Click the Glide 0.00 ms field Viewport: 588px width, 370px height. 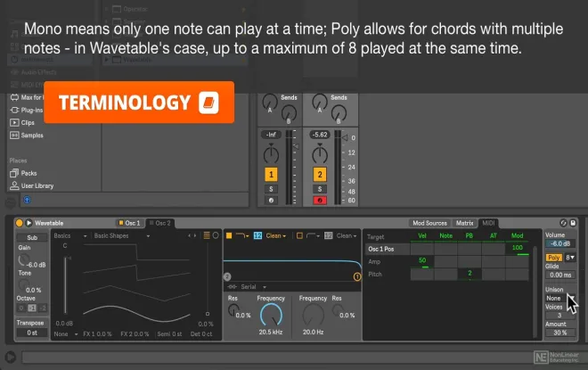[560, 275]
